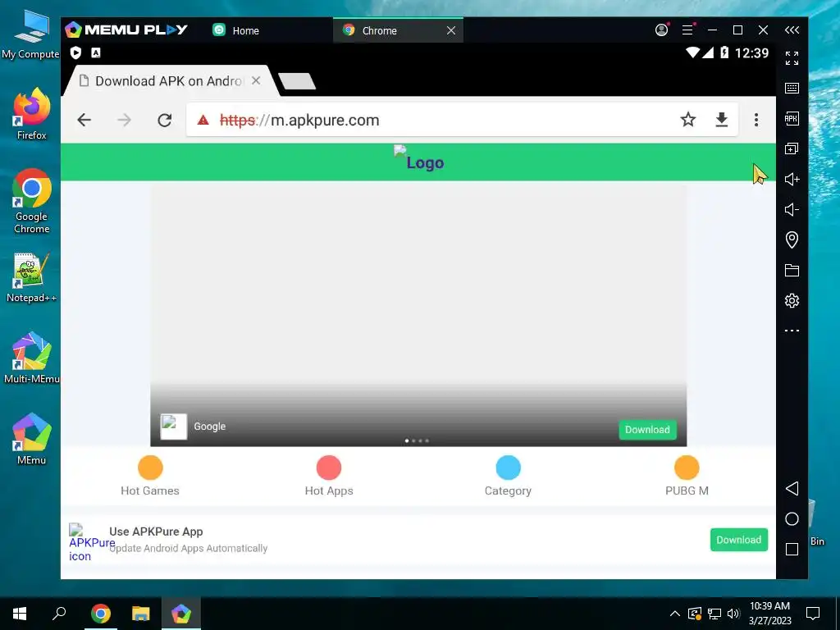
Task: Click the APKPure icon image
Action: point(87,543)
